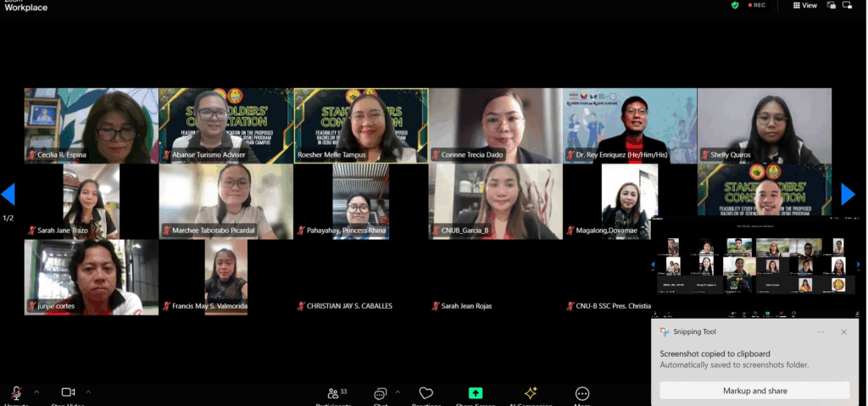Viewport: 868px width, 406px height.
Task: Open the View layout menu
Action: point(805,5)
